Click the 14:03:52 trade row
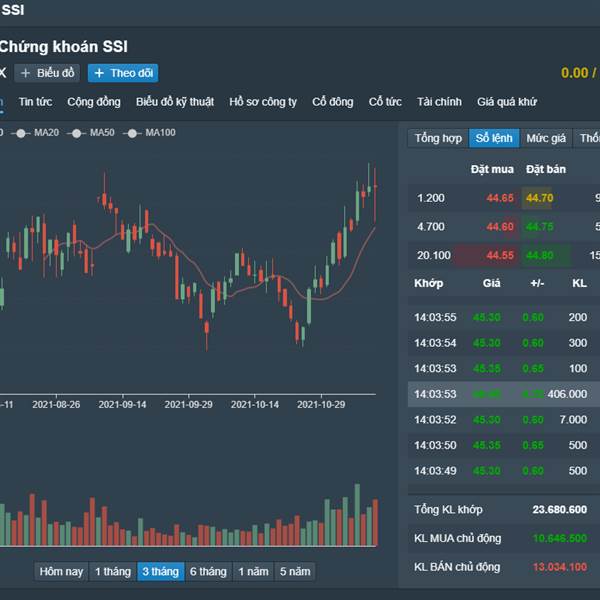The width and height of the screenshot is (600, 600). point(504,420)
